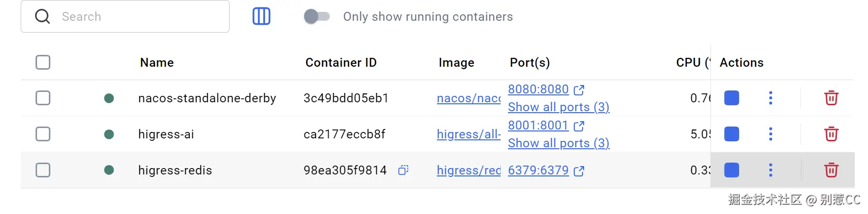Copy container ID 98ea305f9814
This screenshot has width=868, height=214.
pos(403,170)
